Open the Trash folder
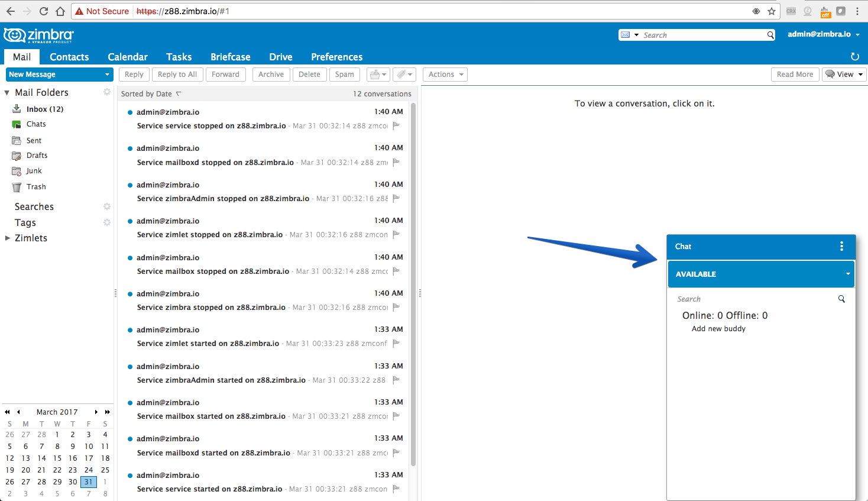Image resolution: width=868 pixels, height=501 pixels. (35, 187)
